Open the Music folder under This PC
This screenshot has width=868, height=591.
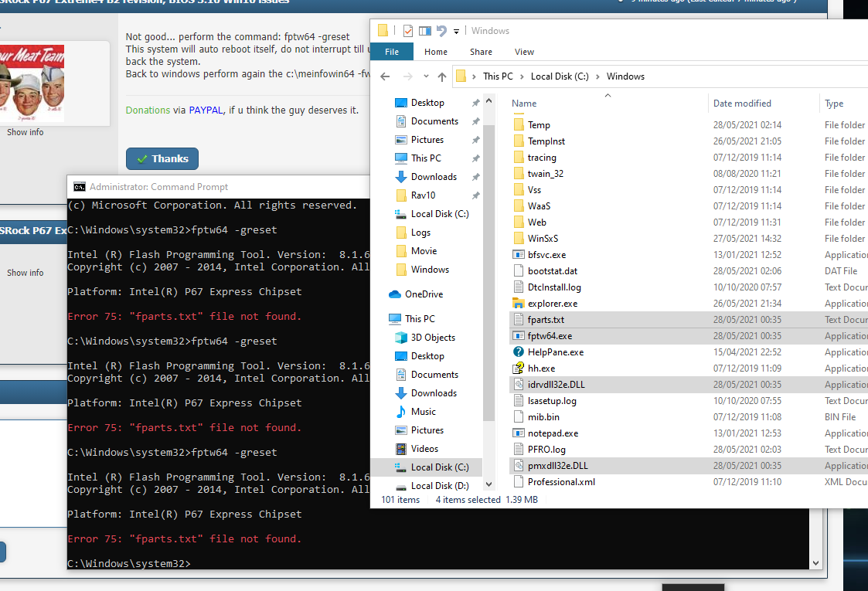pyautogui.click(x=423, y=412)
